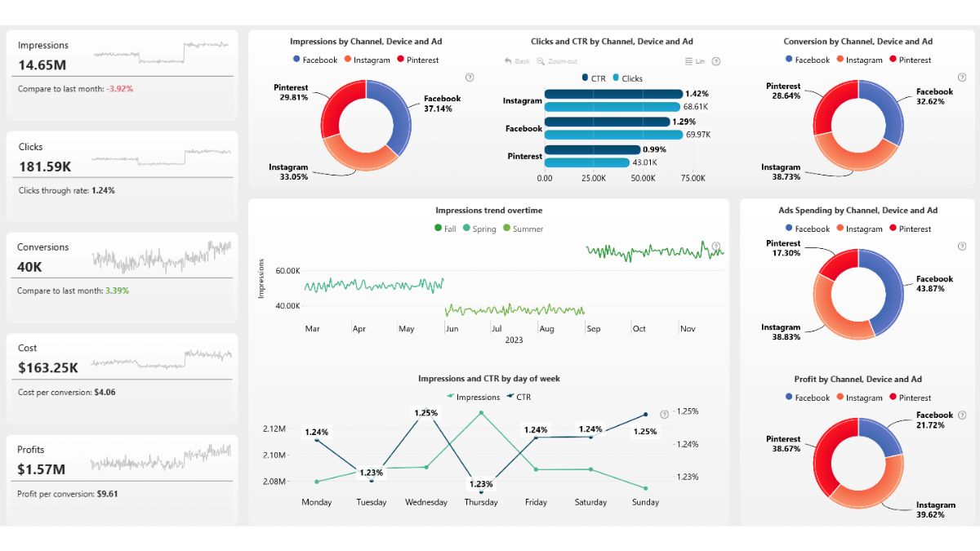This screenshot has width=980, height=551.
Task: Click the Pinterest 38.67% label in Profit donut
Action: click(784, 444)
